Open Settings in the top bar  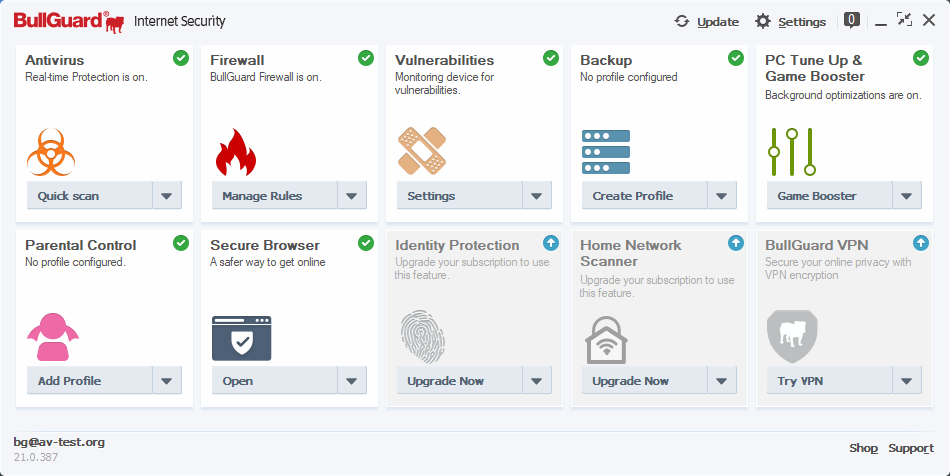790,21
